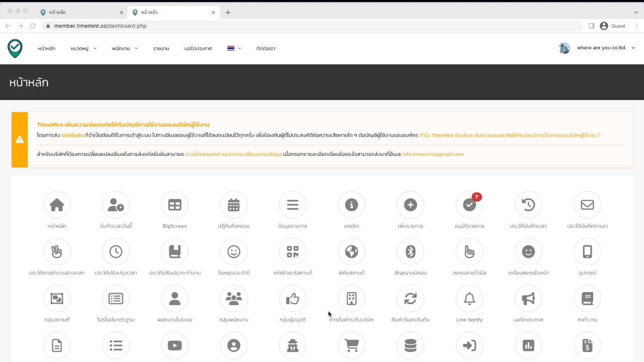Image resolution: width=644 pixels, height=362 pixels.
Task: Expand the หมวดหมู่ dropdown menu
Action: pos(84,49)
